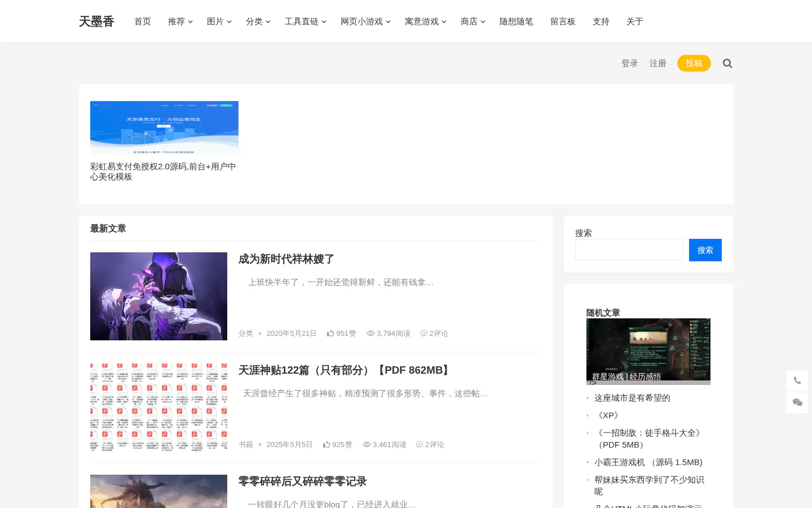Click comment icon on 成为新时代祥林嫂了 post
Image resolution: width=812 pixels, height=508 pixels.
click(424, 334)
